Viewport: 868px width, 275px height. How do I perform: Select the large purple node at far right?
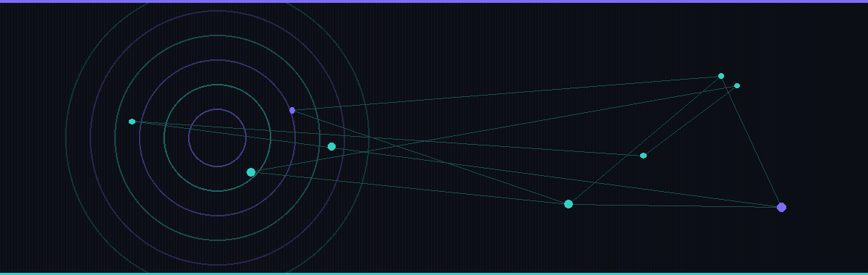pos(781,207)
